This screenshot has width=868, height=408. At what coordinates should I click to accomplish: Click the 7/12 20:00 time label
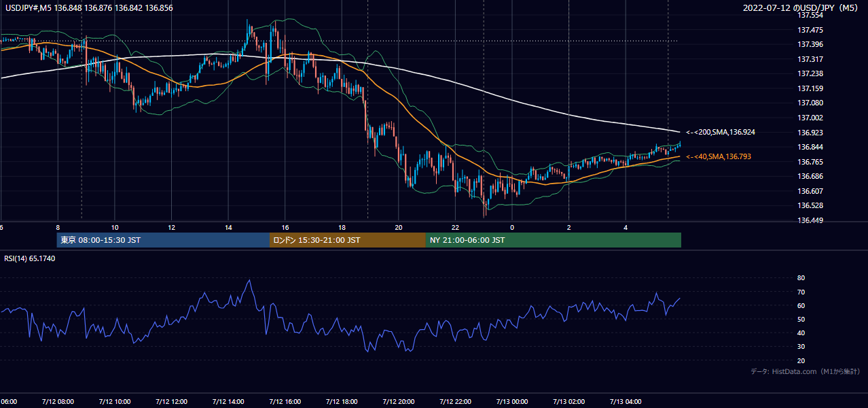point(399,402)
